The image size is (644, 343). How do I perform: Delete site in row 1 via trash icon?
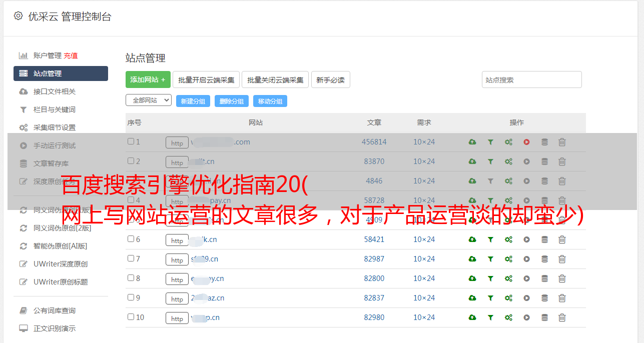562,142
